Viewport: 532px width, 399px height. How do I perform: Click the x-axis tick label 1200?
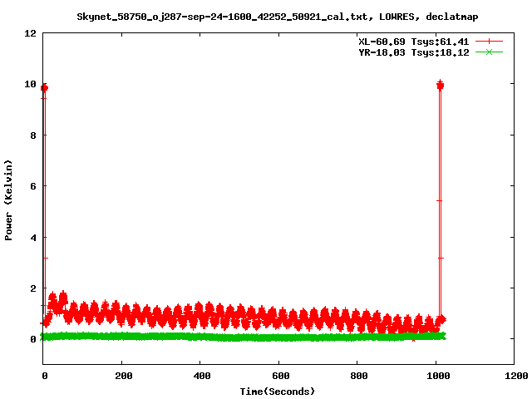point(516,376)
